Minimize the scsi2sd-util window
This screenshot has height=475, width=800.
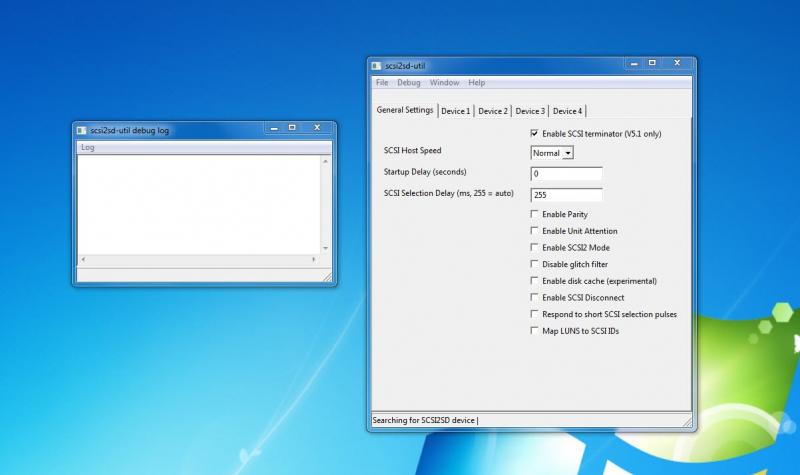click(634, 63)
